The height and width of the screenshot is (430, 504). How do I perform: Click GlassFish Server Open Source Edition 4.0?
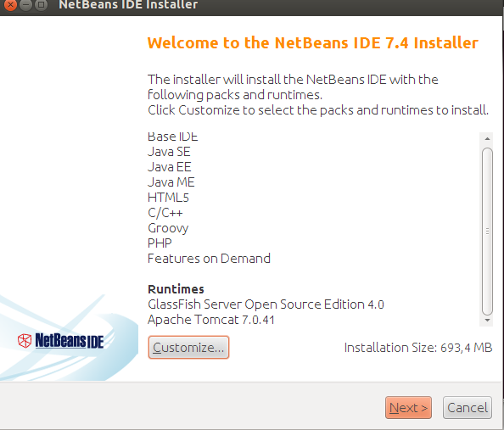tap(266, 304)
